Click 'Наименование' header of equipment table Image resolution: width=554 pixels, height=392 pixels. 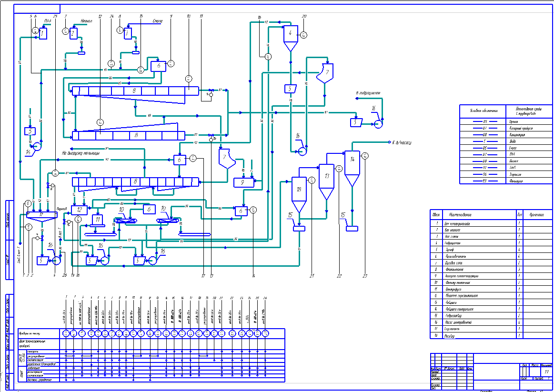click(x=460, y=215)
